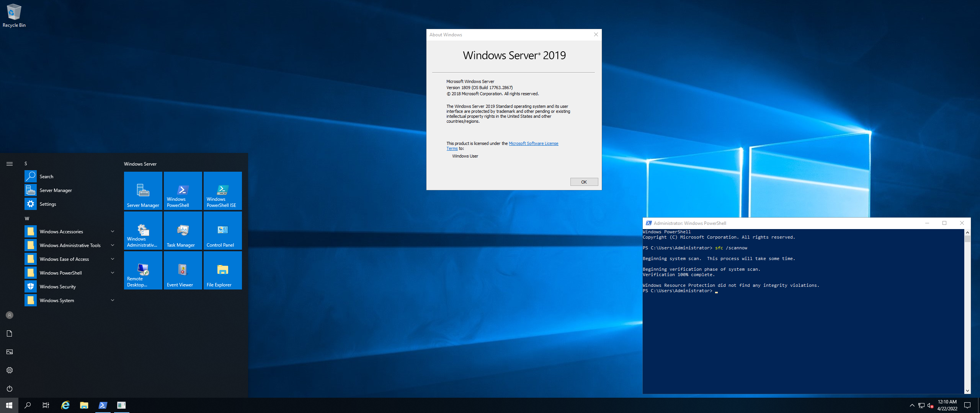Viewport: 980px width, 413px height.
Task: Click the Windows Start button on taskbar
Action: 9,405
